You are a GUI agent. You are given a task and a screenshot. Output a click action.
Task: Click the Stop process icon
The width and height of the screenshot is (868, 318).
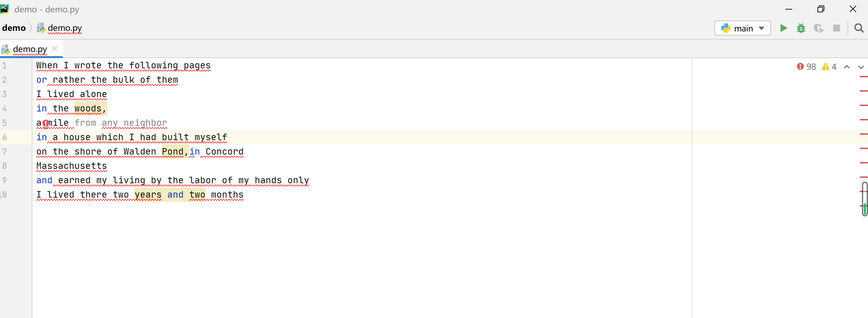tap(837, 28)
